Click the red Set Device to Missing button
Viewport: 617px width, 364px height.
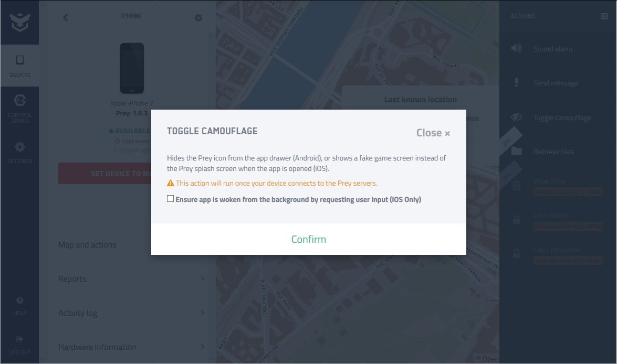pos(105,174)
